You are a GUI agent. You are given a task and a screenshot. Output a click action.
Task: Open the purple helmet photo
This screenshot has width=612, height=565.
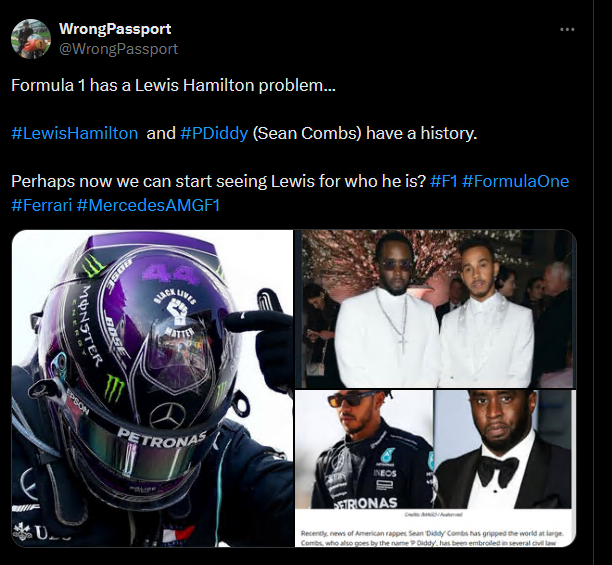click(x=153, y=388)
